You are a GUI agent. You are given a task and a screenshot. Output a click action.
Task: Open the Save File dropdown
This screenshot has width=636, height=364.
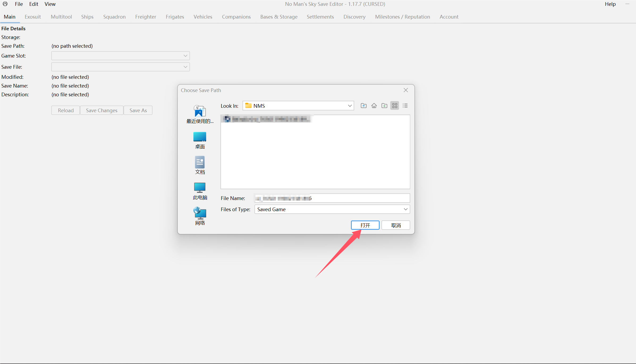120,67
